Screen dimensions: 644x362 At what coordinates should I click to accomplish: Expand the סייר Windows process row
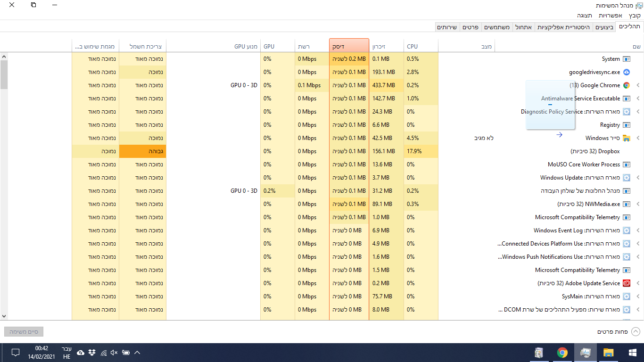pyautogui.click(x=638, y=138)
